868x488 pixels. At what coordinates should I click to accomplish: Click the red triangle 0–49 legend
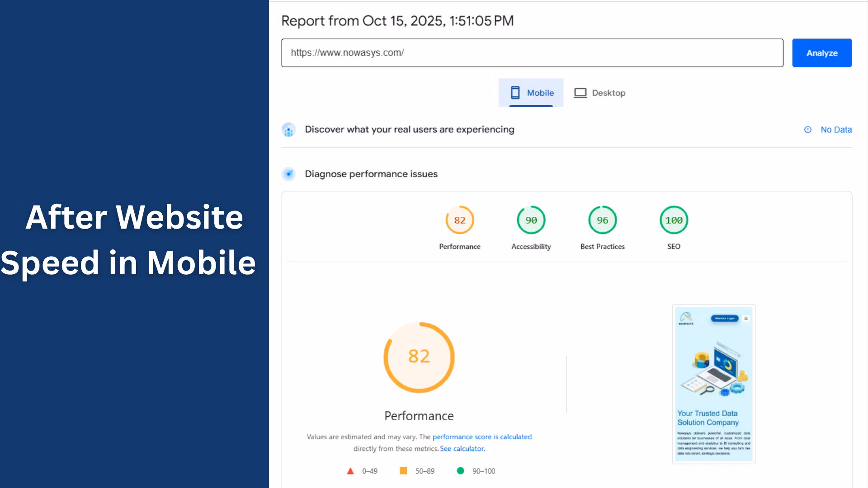(x=350, y=471)
